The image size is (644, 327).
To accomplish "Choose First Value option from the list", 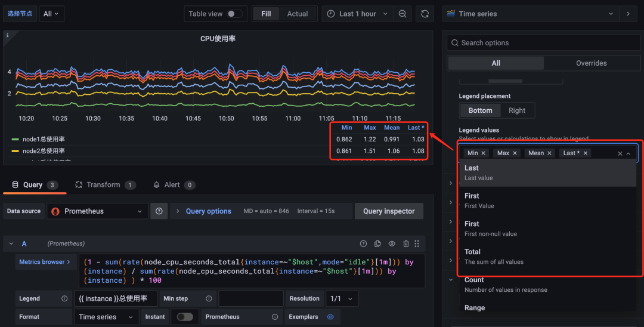I will coord(547,200).
